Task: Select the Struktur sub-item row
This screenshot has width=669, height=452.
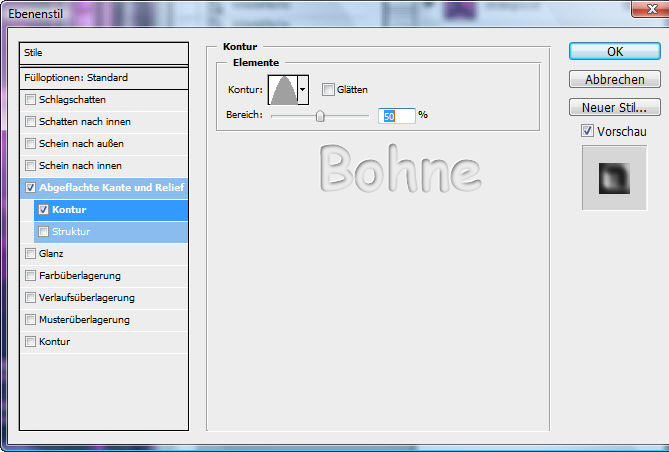Action: (x=111, y=232)
